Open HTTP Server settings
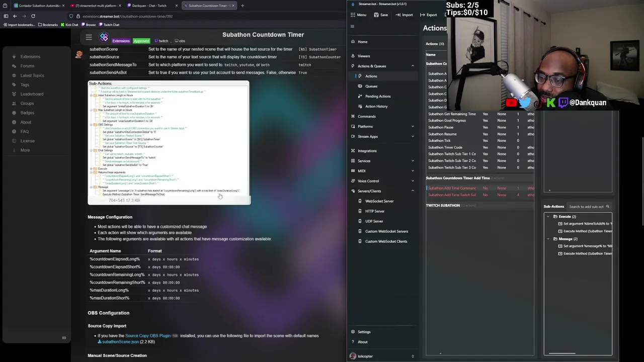This screenshot has width=644, height=362. tap(374, 211)
